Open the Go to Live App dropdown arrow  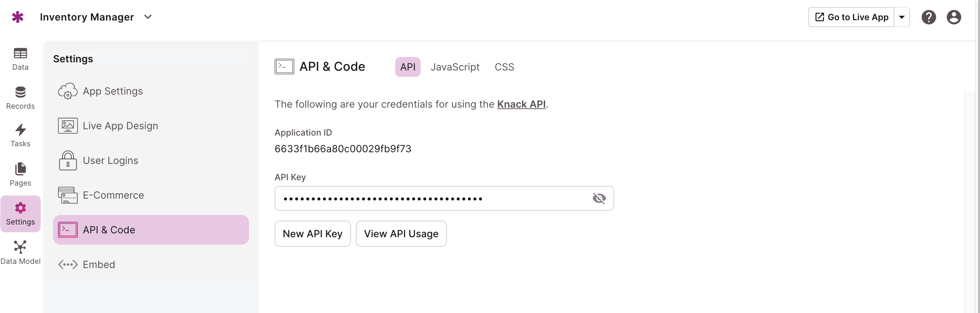coord(901,17)
